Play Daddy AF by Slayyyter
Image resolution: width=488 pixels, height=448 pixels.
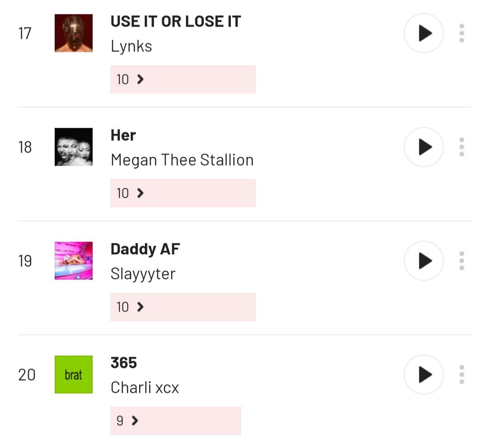coord(423,261)
